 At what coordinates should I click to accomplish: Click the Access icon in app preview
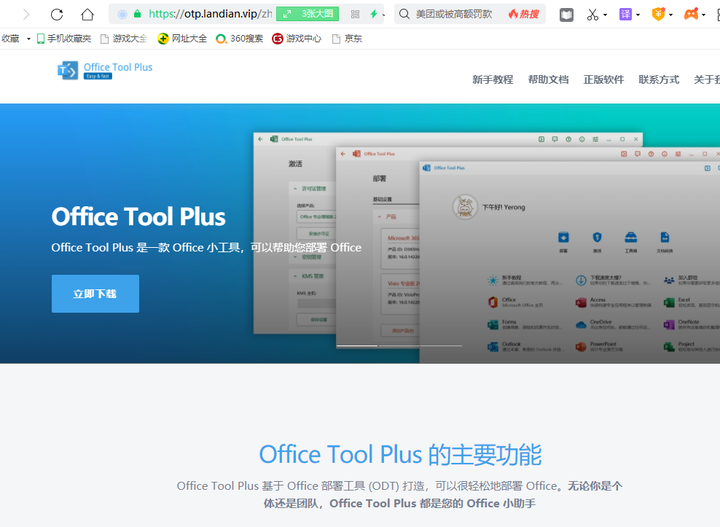coord(581,303)
